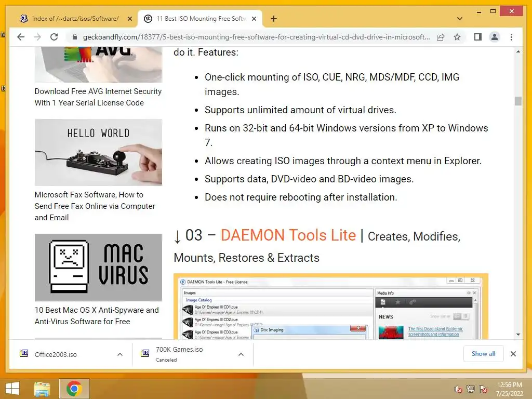Viewport: 532px width, 399px height.
Task: View site security lock info
Action: 75,37
